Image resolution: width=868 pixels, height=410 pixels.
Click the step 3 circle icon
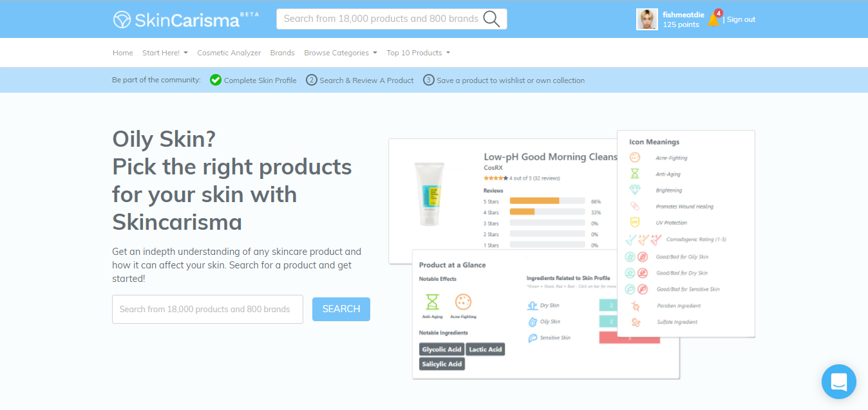click(x=429, y=80)
